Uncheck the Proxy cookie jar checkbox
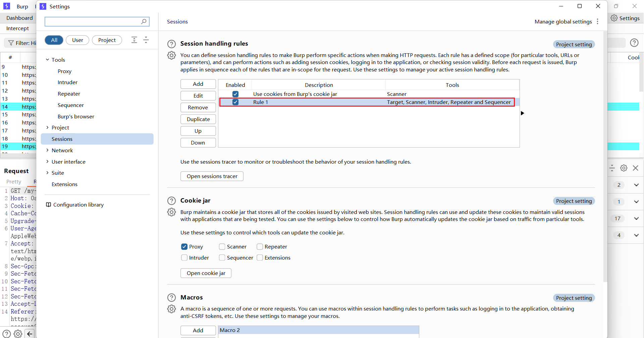 pos(184,247)
